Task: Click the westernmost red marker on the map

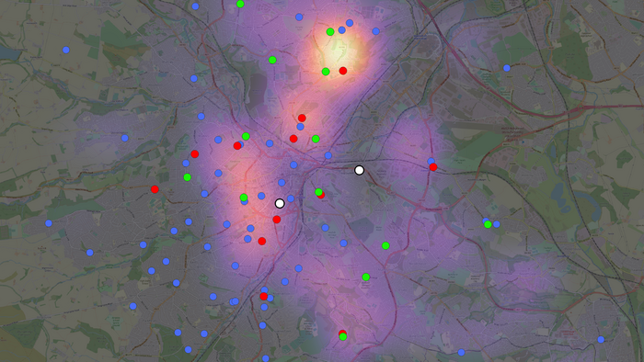Action: (155, 189)
